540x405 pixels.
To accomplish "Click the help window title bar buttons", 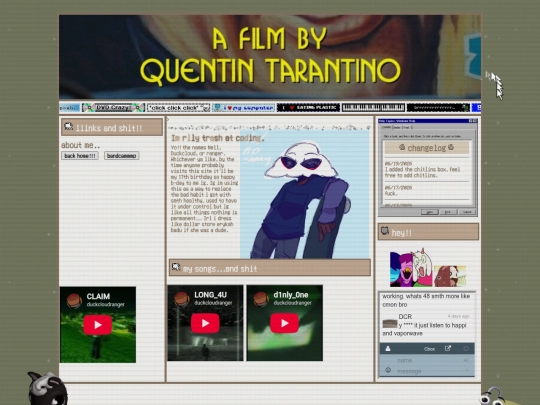I will (473, 121).
